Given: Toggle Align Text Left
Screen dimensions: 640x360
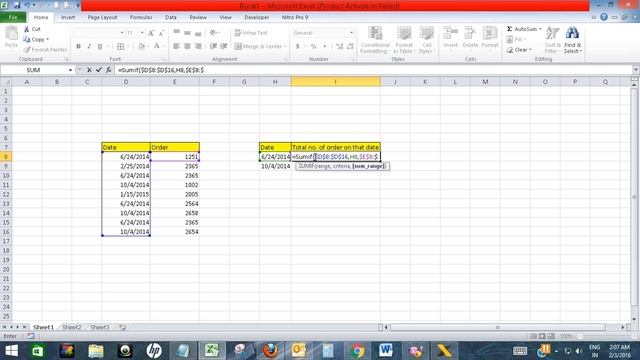Looking at the screenshot, I should pyautogui.click(x=176, y=47).
